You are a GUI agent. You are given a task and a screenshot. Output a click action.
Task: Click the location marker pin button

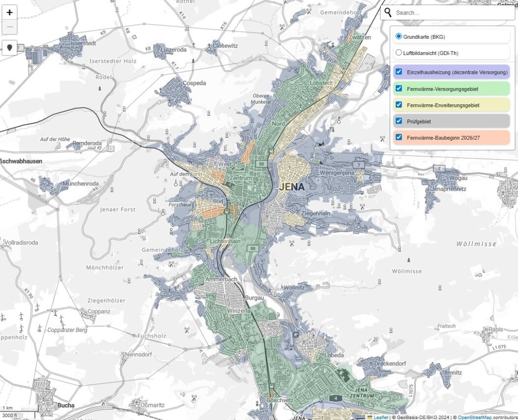click(9, 48)
